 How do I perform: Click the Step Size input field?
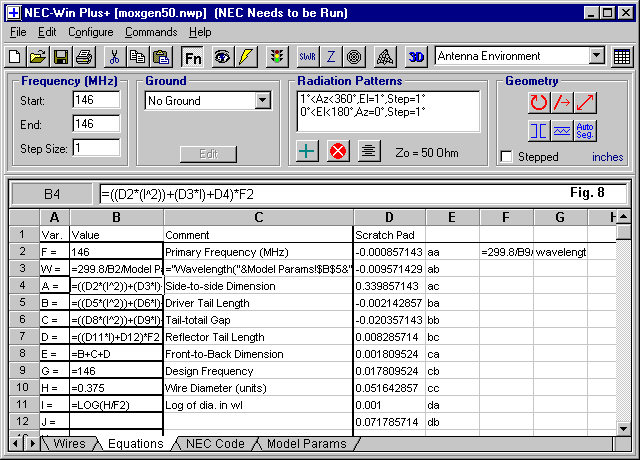[x=96, y=148]
